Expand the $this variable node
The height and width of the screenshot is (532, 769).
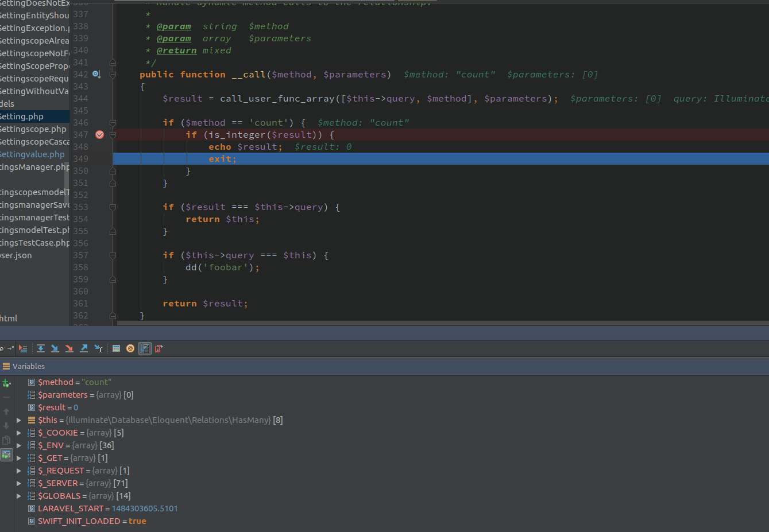(x=19, y=420)
